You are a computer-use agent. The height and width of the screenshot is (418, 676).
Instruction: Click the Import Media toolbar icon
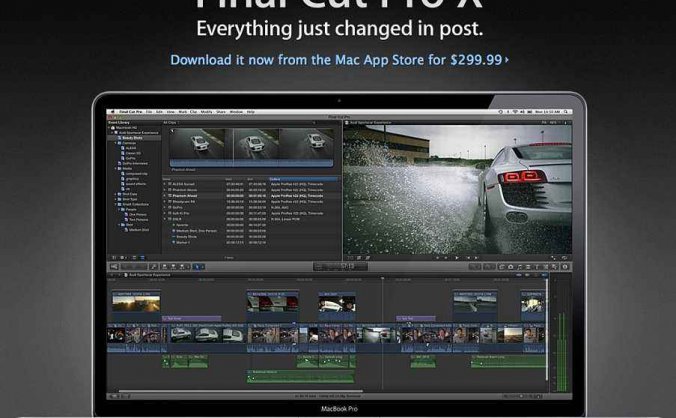coord(114,267)
